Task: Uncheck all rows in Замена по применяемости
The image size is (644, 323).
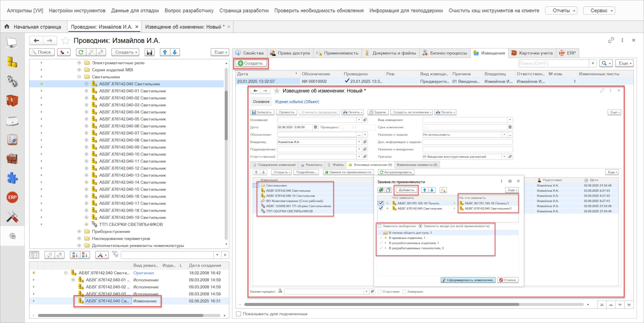Action: pyautogui.click(x=388, y=190)
